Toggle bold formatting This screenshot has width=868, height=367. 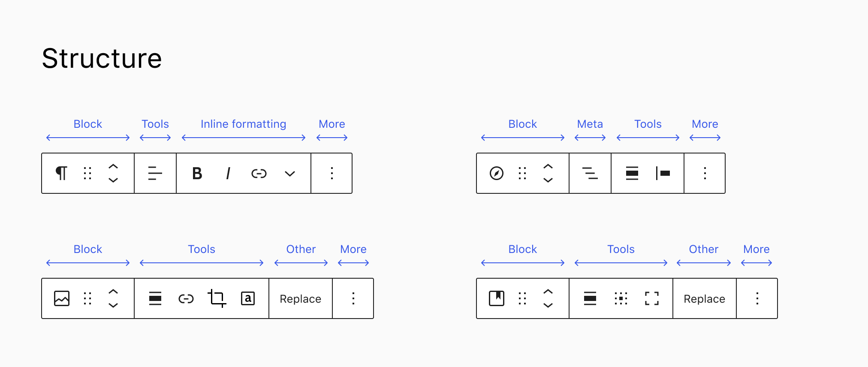pos(197,173)
